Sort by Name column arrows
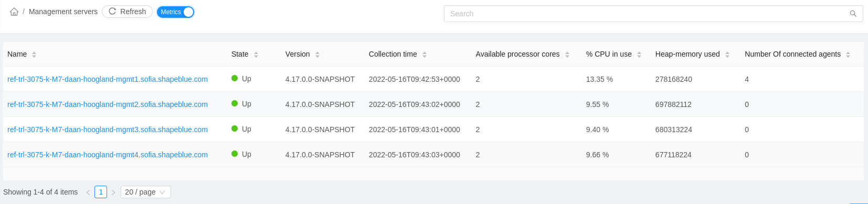 [x=34, y=55]
